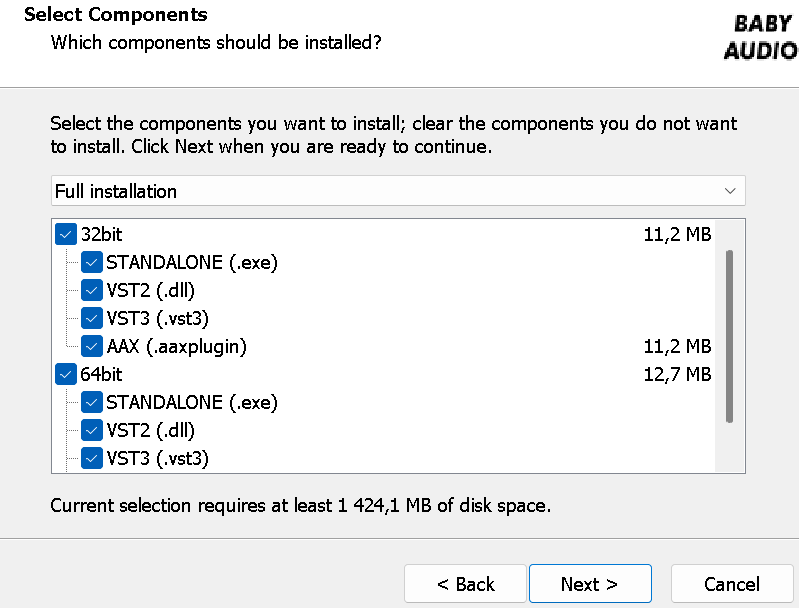Uncheck 32bit VST3 (.vst3) component
Viewport: 799px width, 608px height.
(91, 319)
